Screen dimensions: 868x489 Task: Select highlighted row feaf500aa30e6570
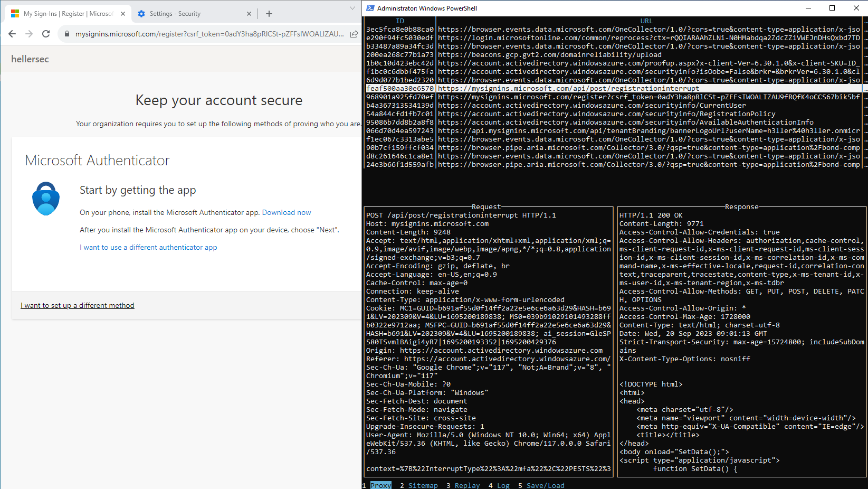tap(614, 89)
